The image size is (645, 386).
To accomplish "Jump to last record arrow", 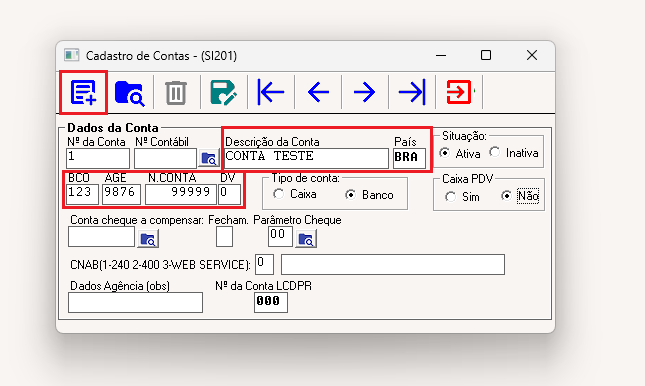I will pyautogui.click(x=412, y=92).
